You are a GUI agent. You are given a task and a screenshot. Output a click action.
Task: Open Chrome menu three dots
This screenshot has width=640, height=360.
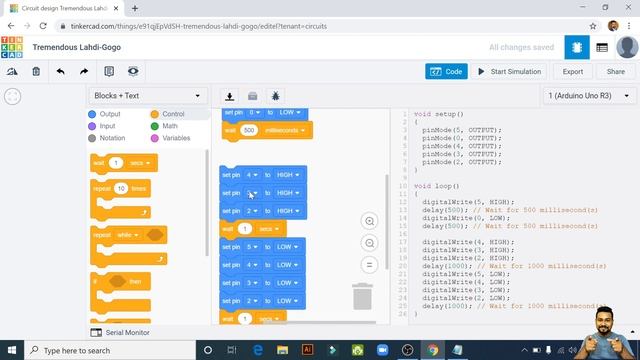pyautogui.click(x=629, y=26)
